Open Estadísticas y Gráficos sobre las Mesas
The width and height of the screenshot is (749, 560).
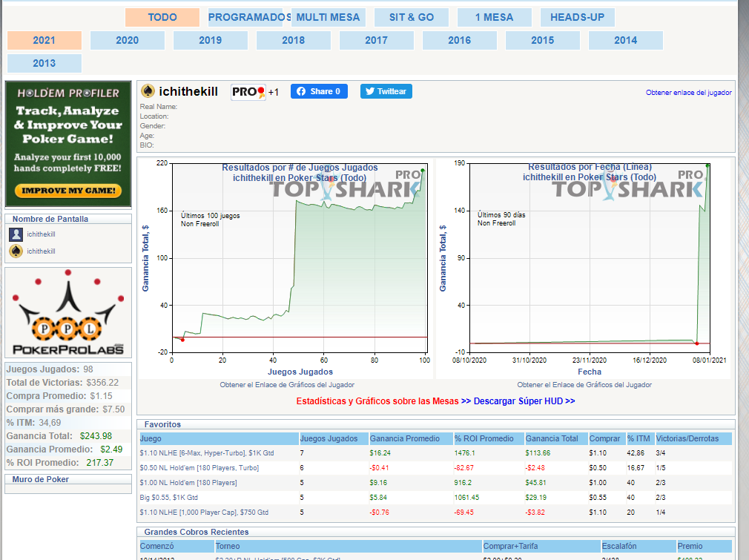point(377,401)
